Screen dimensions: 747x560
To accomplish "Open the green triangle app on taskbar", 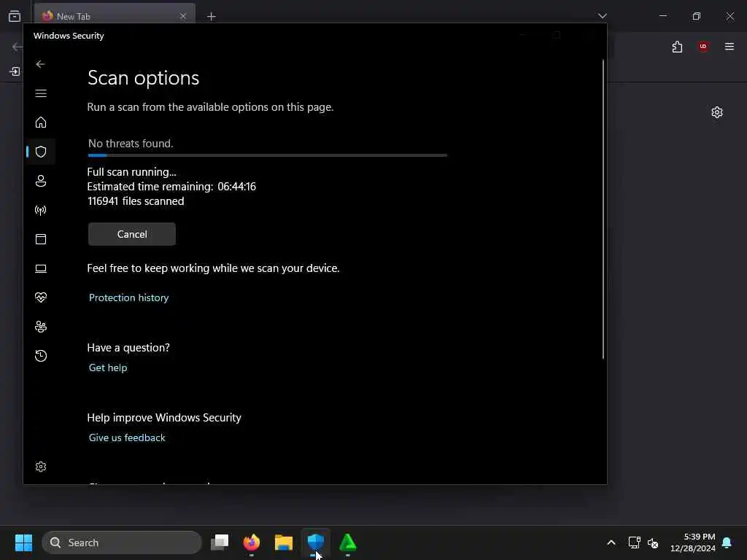I will [348, 542].
